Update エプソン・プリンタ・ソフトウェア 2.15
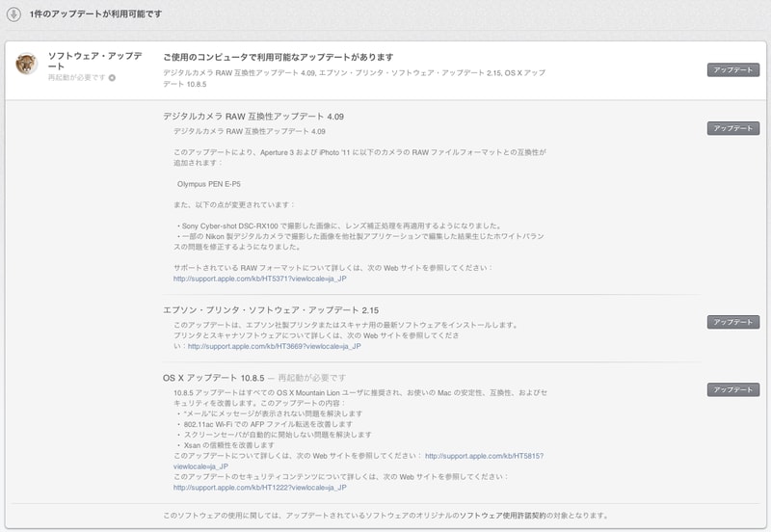The height and width of the screenshot is (532, 771). point(733,322)
